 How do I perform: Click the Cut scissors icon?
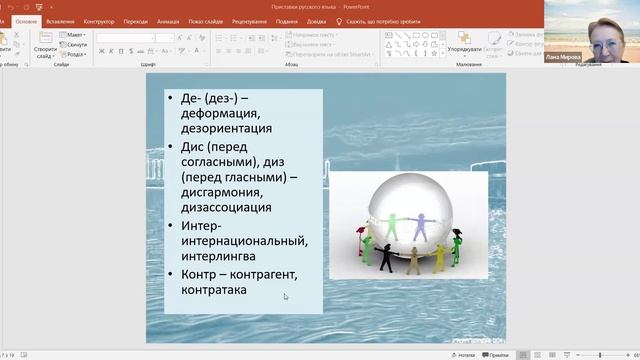17,36
